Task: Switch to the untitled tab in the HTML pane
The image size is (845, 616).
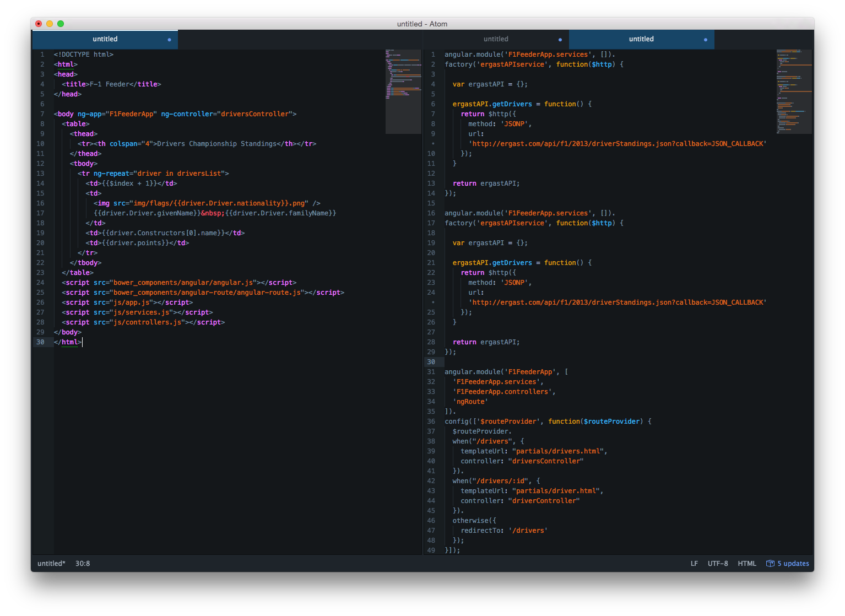Action: (105, 39)
